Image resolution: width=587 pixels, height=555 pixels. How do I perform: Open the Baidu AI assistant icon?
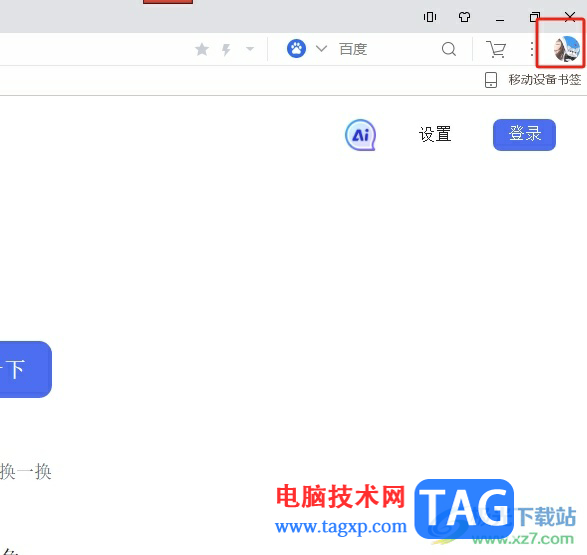[x=360, y=135]
